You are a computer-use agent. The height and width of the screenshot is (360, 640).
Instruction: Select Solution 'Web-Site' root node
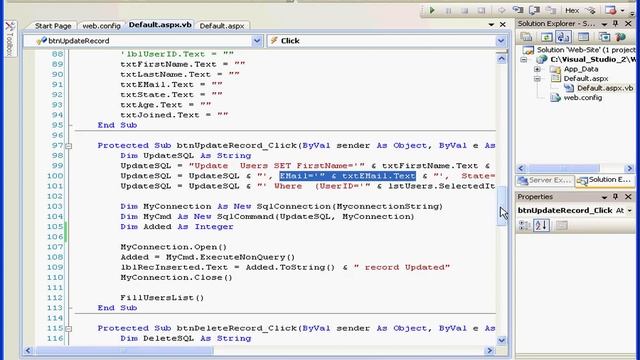point(586,50)
